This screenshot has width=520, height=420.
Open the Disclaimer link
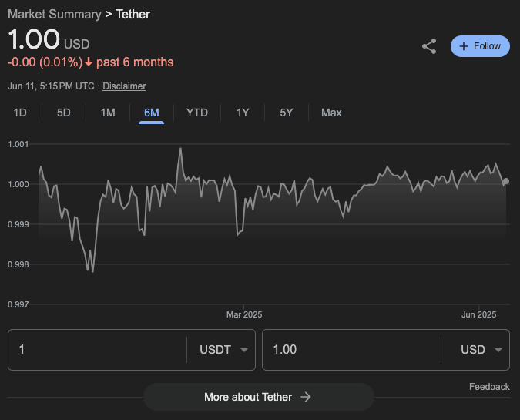click(124, 86)
